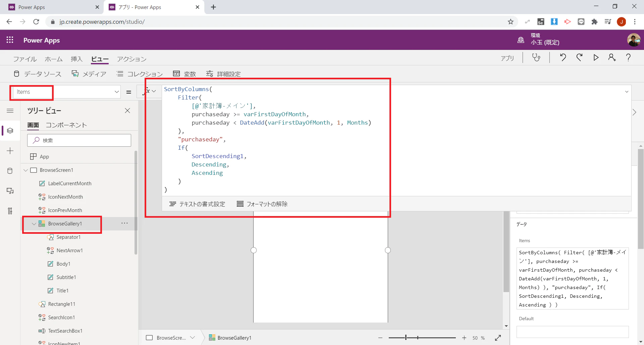Expand the right properties pane arrow

634,112
